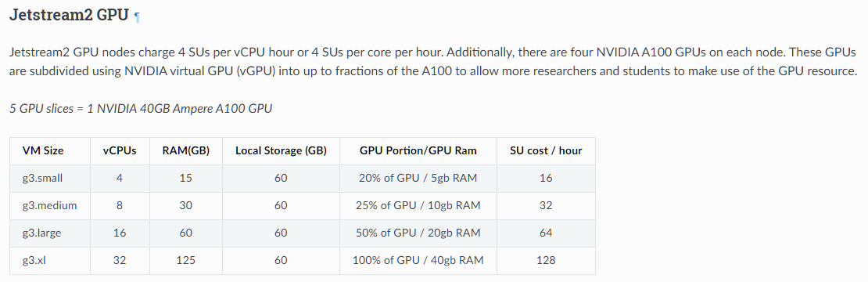Screen dimensions: 868x282
Task: Click the SU cost value 128
Action: tap(546, 260)
